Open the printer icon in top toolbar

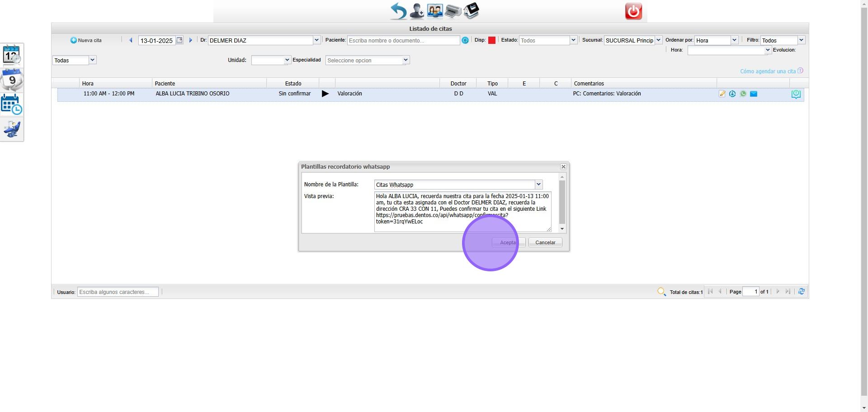453,11
